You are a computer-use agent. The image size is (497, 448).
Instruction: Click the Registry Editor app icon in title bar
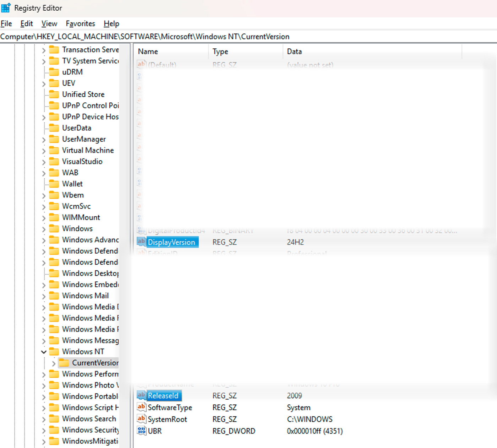pyautogui.click(x=6, y=8)
